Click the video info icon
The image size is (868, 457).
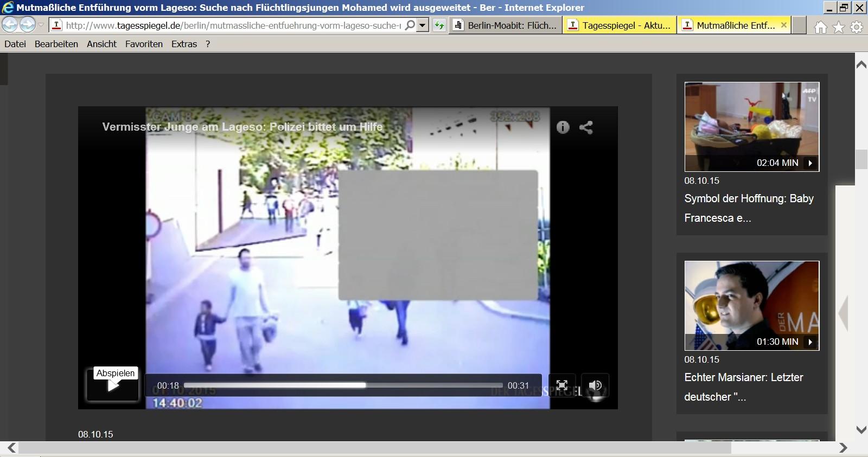[x=563, y=127]
